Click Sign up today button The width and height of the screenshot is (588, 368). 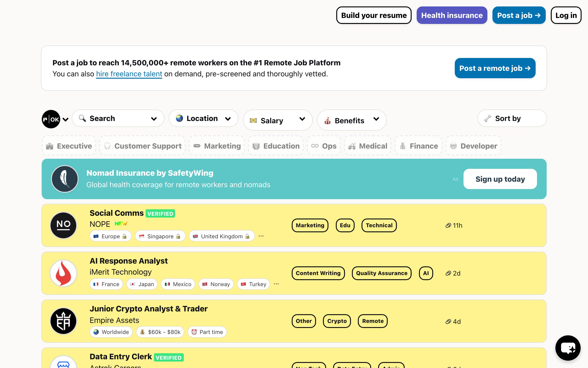(500, 179)
